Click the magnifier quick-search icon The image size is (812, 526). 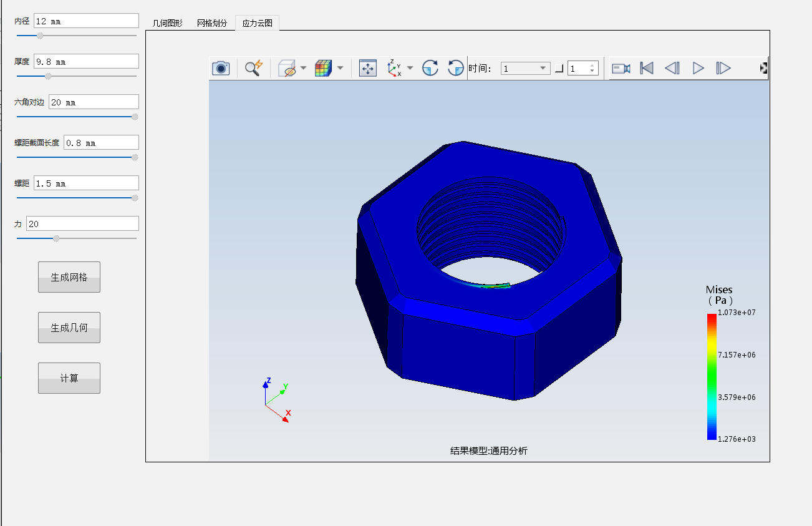click(254, 68)
